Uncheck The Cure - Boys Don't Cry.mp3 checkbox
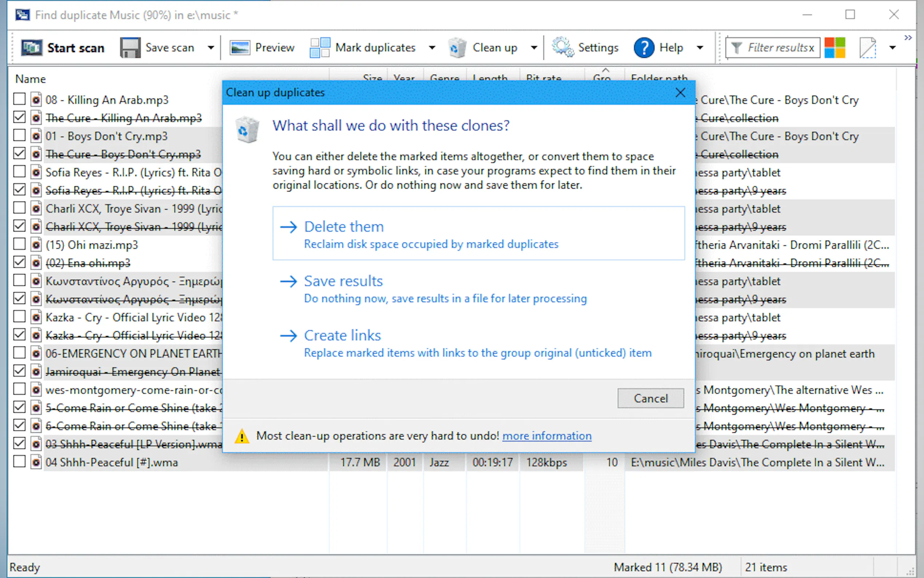The image size is (924, 578). click(x=19, y=153)
